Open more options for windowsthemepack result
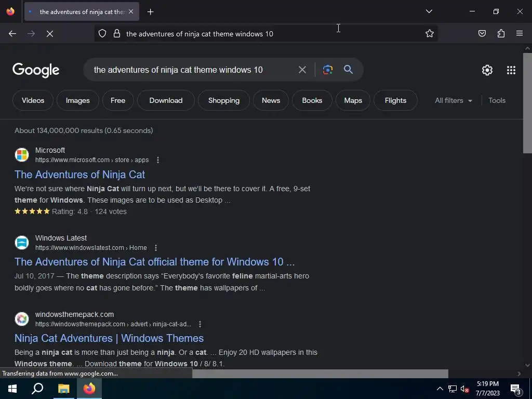 [x=200, y=324]
